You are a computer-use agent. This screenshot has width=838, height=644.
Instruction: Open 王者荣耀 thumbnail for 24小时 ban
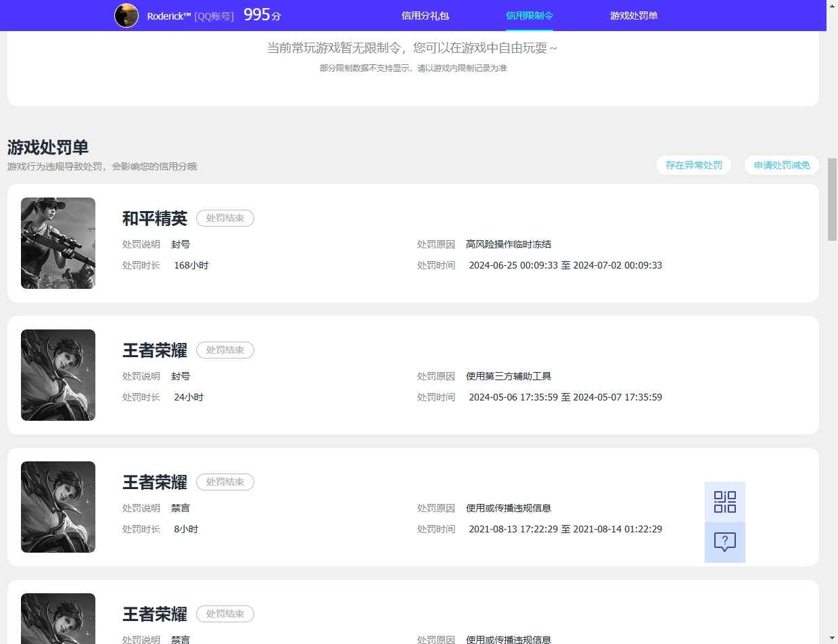[x=58, y=375]
